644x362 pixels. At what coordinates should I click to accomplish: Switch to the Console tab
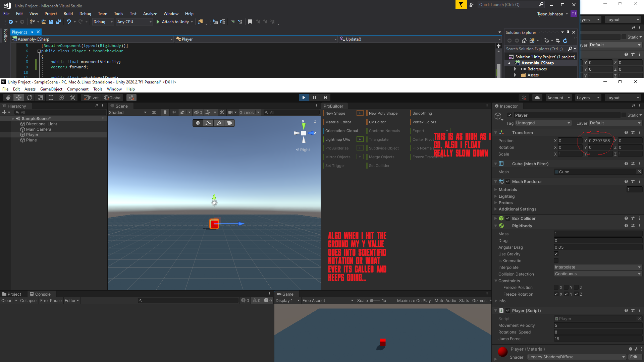pos(40,294)
